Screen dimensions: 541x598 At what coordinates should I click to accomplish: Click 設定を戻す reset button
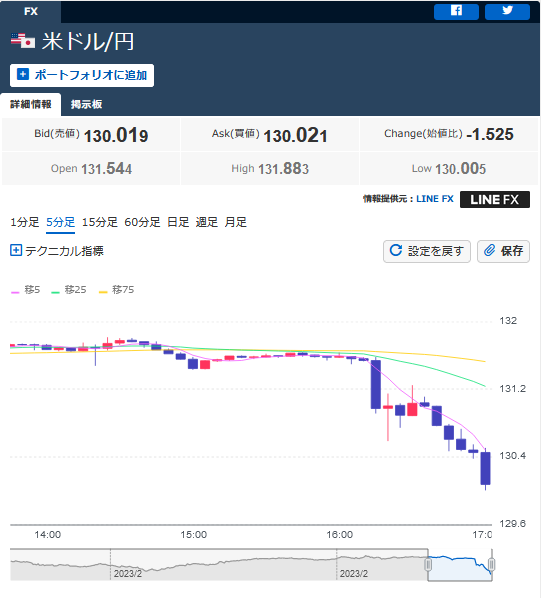427,251
